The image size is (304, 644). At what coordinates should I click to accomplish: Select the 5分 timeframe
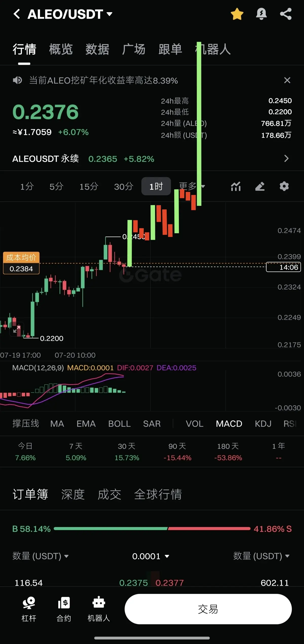pos(56,186)
